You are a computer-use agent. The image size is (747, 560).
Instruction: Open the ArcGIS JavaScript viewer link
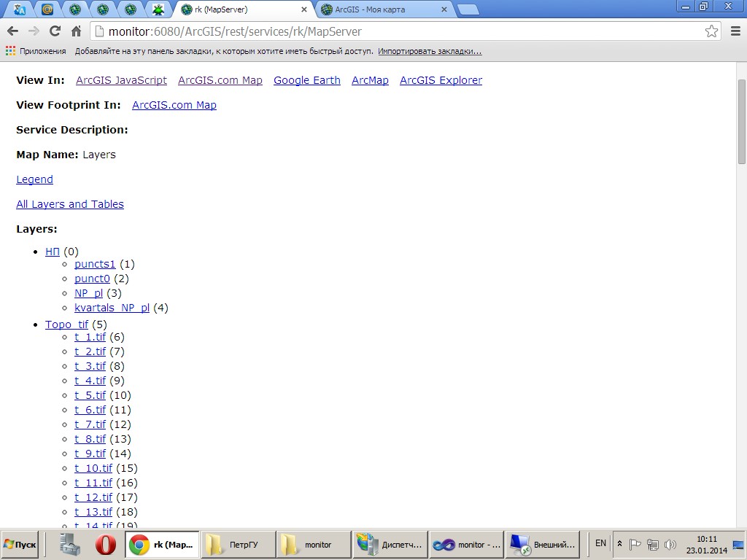click(x=122, y=80)
